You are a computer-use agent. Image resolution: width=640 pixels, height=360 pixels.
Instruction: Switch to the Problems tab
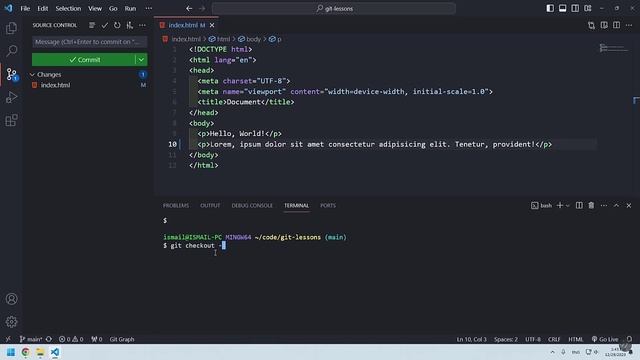click(x=176, y=206)
